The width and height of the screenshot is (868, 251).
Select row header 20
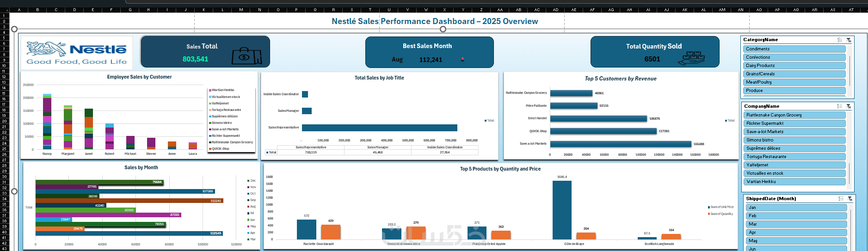tap(4, 121)
